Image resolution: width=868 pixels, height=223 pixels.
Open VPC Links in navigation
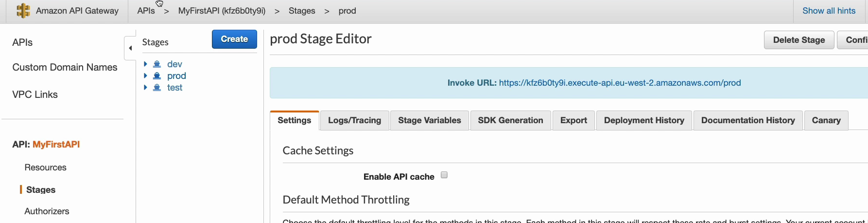(x=35, y=94)
